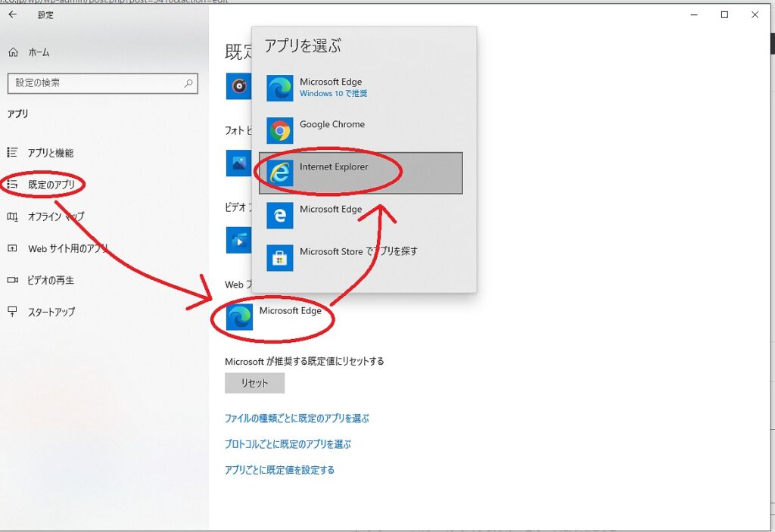This screenshot has height=532, width=775.
Task: Maximize the settings window
Action: [x=724, y=15]
